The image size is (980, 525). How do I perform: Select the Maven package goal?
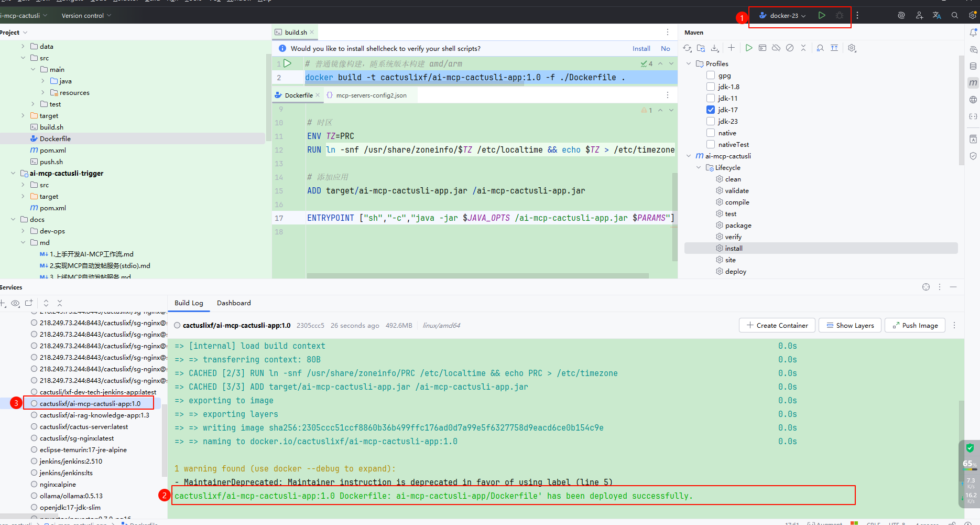738,225
